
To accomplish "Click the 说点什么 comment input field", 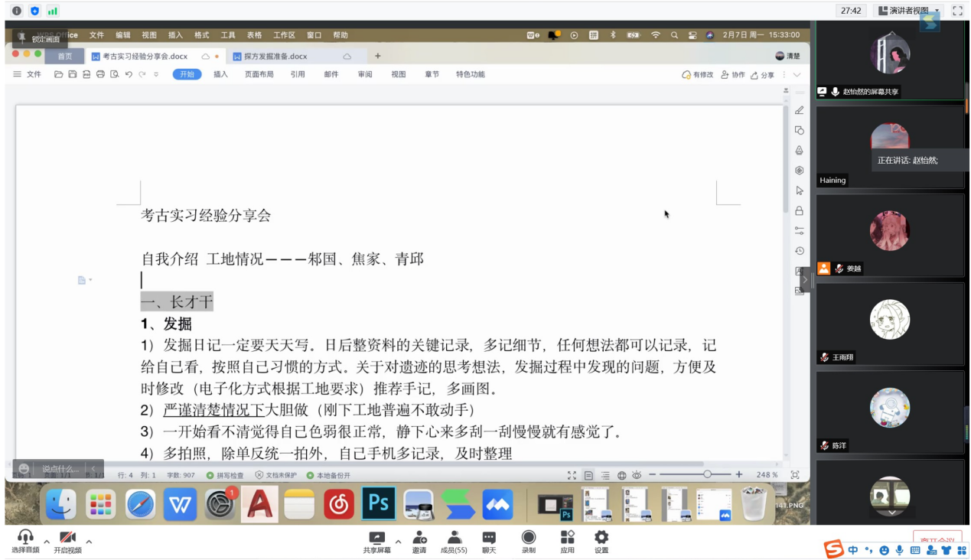I will pyautogui.click(x=60, y=468).
